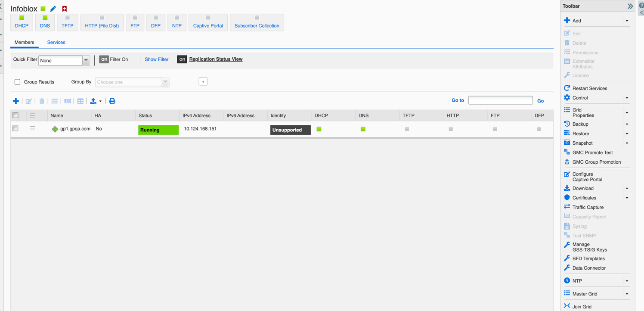Click the IPv4 address 10.124.168.151
644x311 pixels.
tap(200, 129)
